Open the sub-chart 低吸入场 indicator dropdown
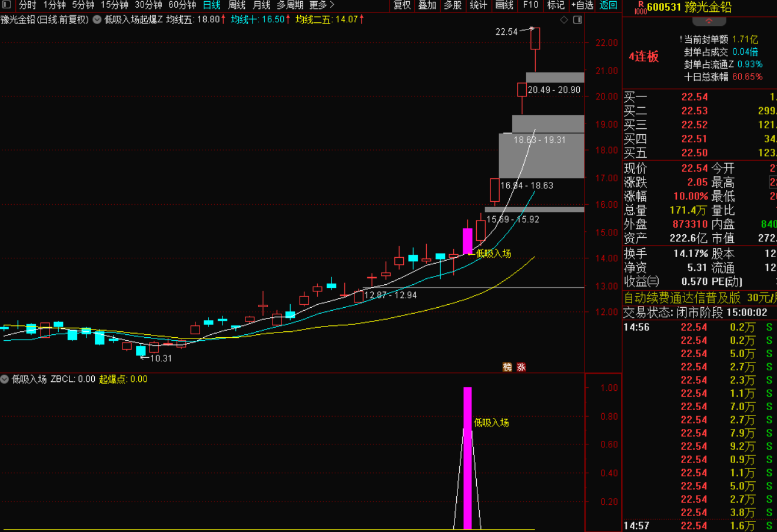The height and width of the screenshot is (532, 777). tap(5, 379)
